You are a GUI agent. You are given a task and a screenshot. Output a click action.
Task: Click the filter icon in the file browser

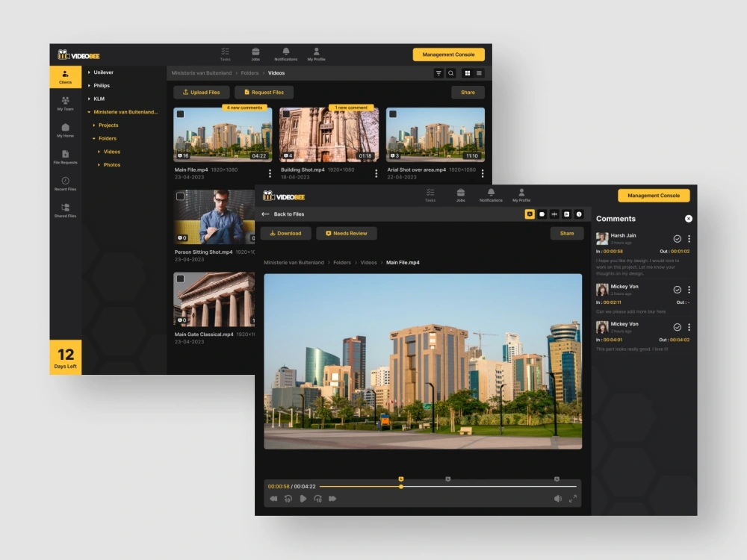tap(438, 73)
